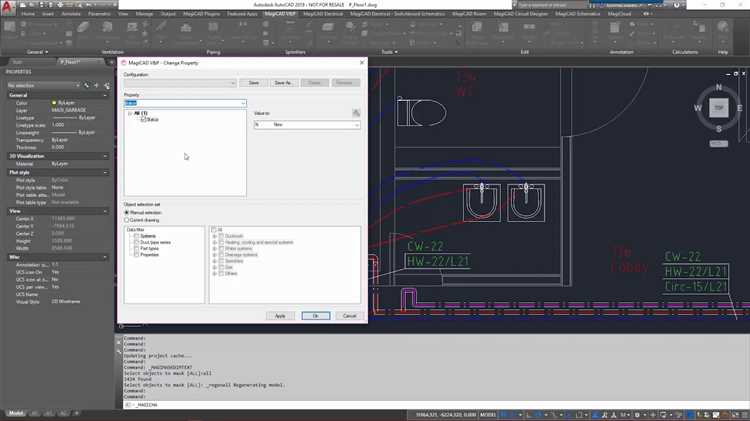The image size is (750, 421).
Task: Click the Cancel button
Action: coord(350,316)
